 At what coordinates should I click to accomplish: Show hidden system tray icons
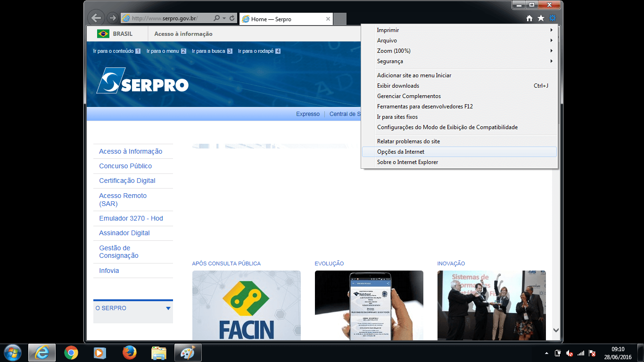[x=547, y=353]
